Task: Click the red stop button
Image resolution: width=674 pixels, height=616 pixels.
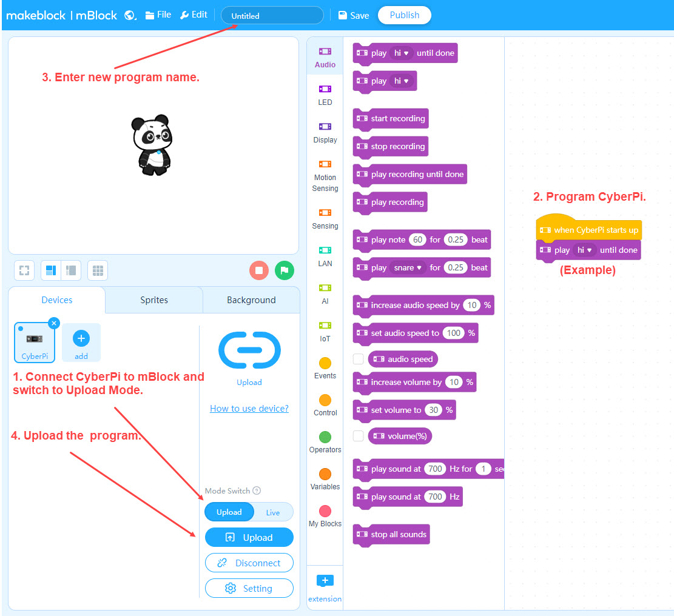Action: [259, 270]
